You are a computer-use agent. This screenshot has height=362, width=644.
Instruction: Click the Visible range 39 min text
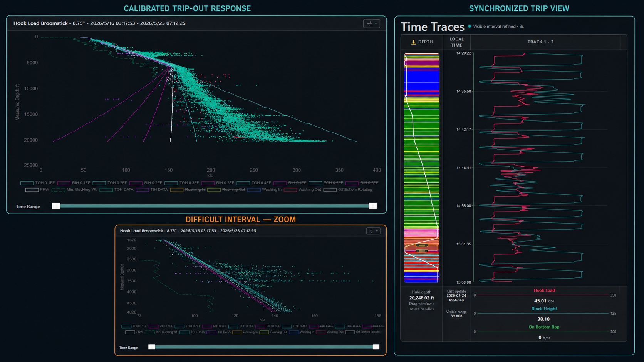point(456,314)
